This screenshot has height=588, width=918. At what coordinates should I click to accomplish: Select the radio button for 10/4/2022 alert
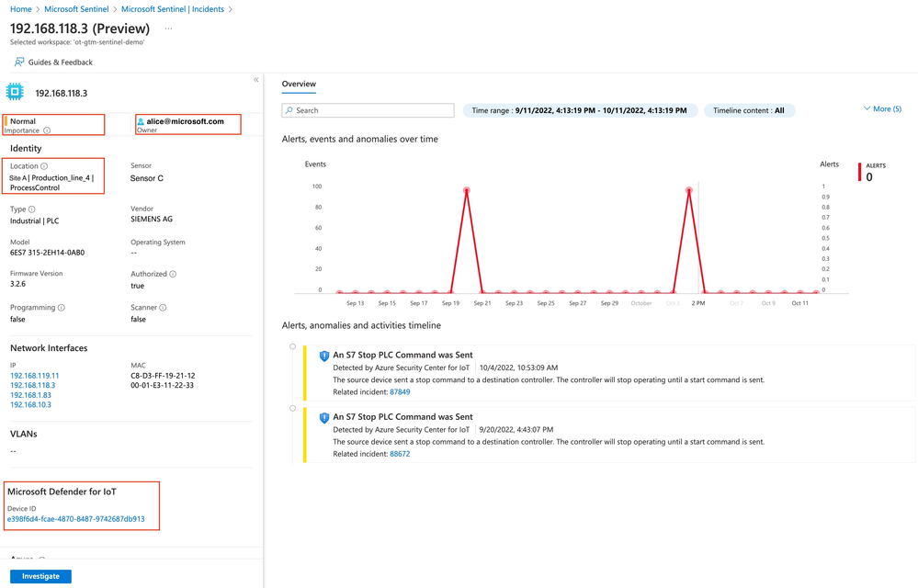[x=293, y=347]
